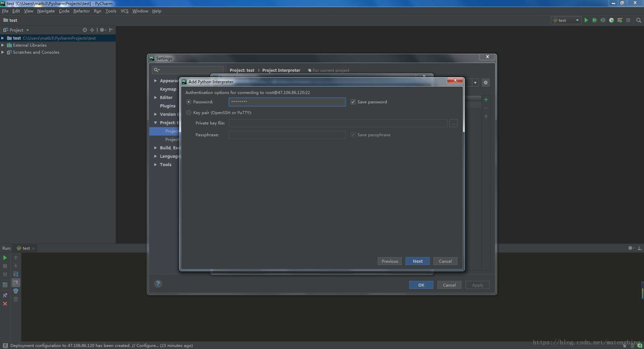Cancel the Add Python Interpreter dialog
This screenshot has width=644, height=349.
coord(445,261)
